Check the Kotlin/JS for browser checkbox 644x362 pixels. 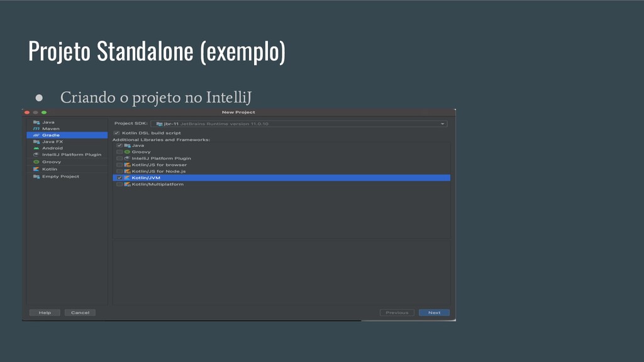point(119,165)
